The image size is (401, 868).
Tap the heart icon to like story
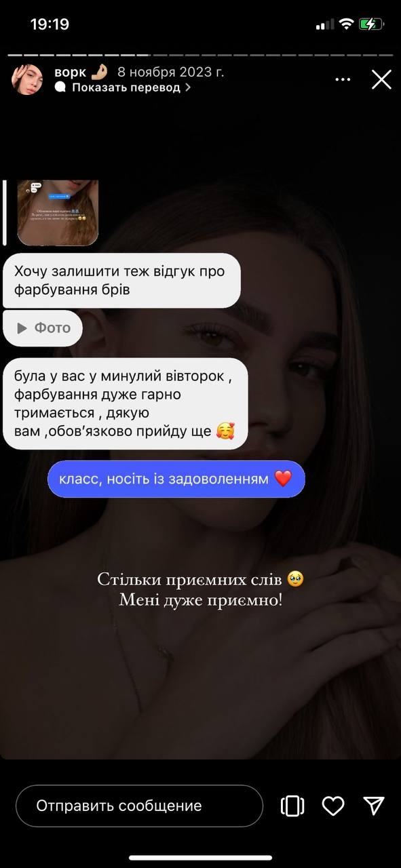332,806
